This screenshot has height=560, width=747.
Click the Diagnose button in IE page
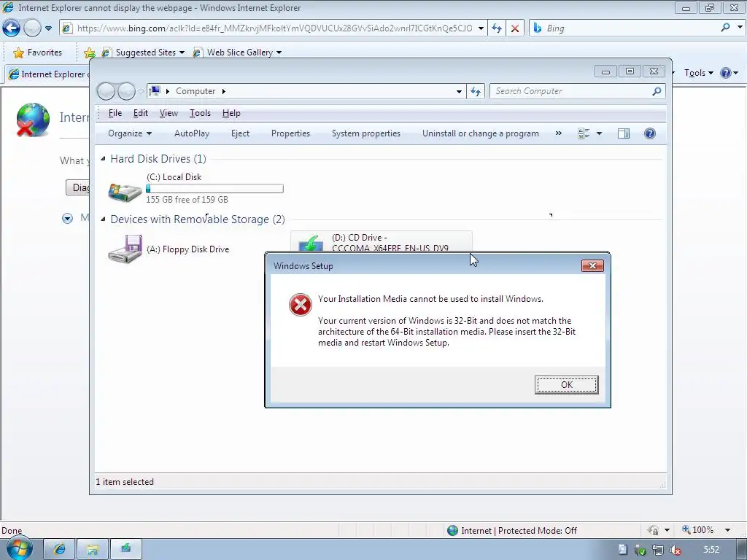coord(77,187)
